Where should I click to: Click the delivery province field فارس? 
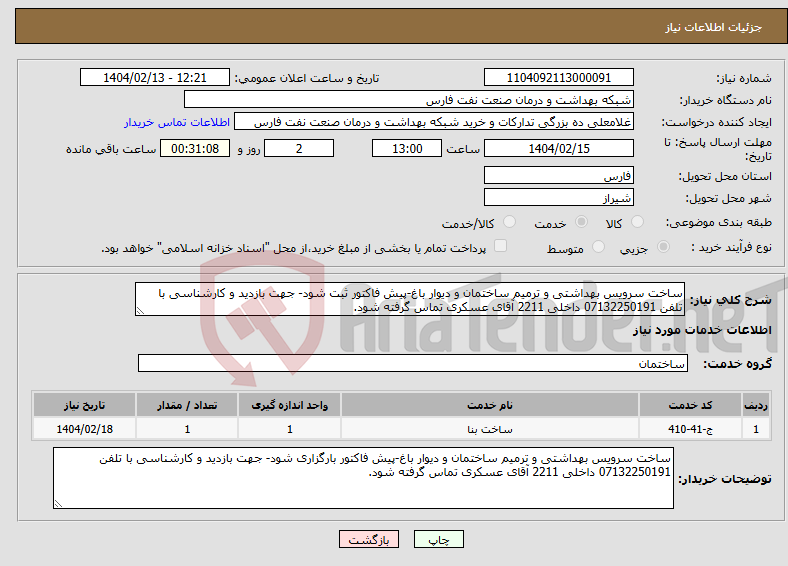558,175
